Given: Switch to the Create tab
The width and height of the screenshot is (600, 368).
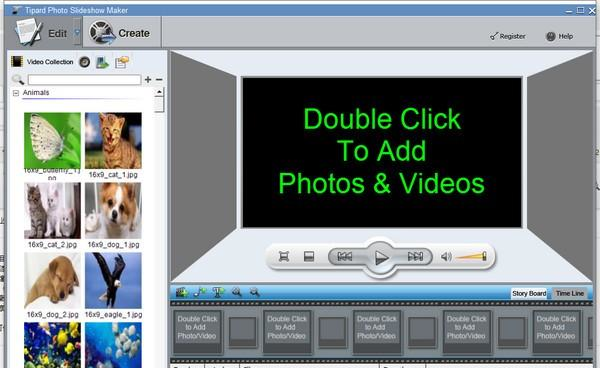Looking at the screenshot, I should pos(122,33).
